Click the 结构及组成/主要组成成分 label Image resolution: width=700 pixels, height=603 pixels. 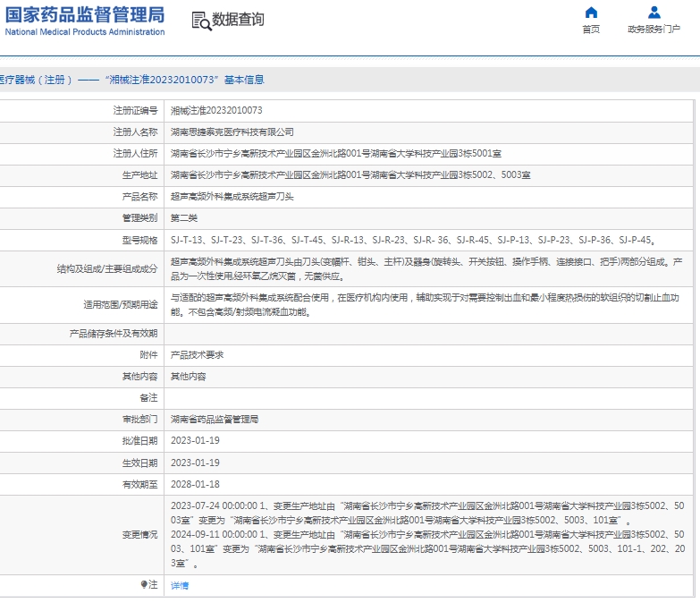click(x=107, y=269)
